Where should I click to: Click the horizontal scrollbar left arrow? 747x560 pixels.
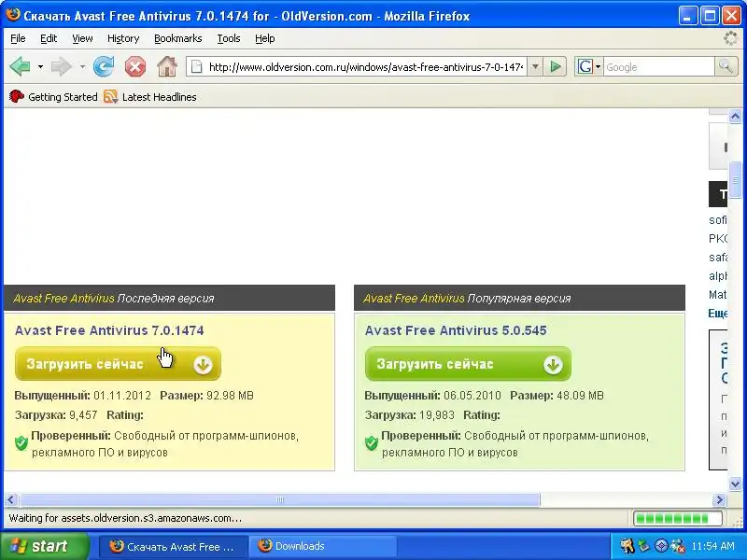pyautogui.click(x=11, y=499)
